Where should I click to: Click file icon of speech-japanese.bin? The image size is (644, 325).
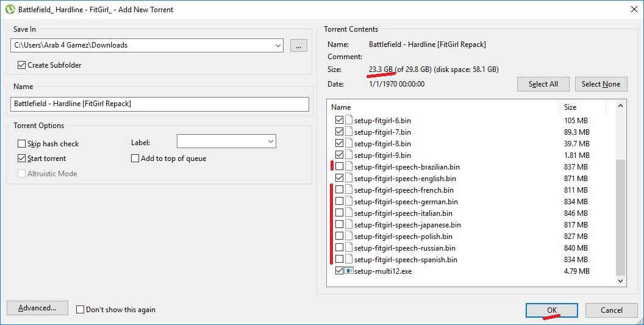[349, 224]
